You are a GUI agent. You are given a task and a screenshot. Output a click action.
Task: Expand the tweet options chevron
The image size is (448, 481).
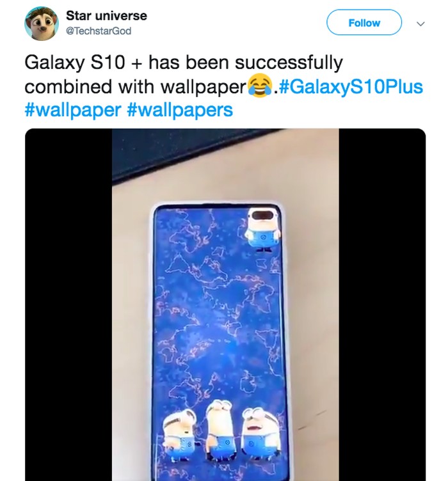point(420,24)
